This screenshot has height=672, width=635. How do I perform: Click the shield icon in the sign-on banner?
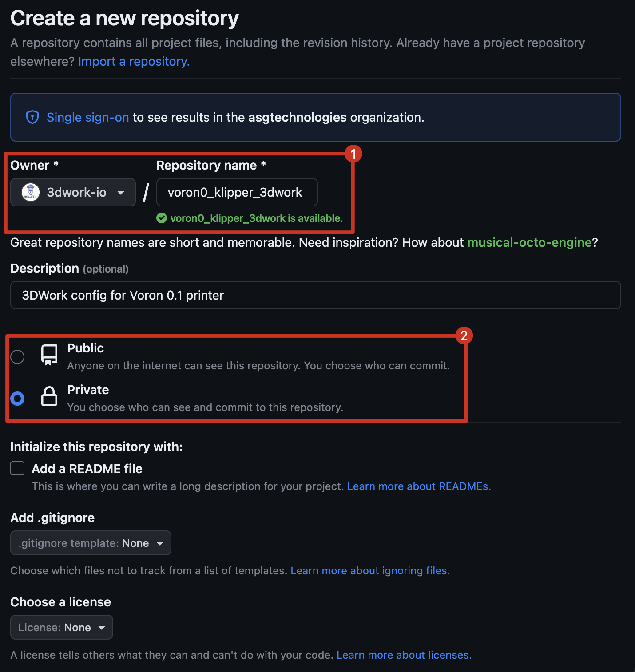click(32, 117)
